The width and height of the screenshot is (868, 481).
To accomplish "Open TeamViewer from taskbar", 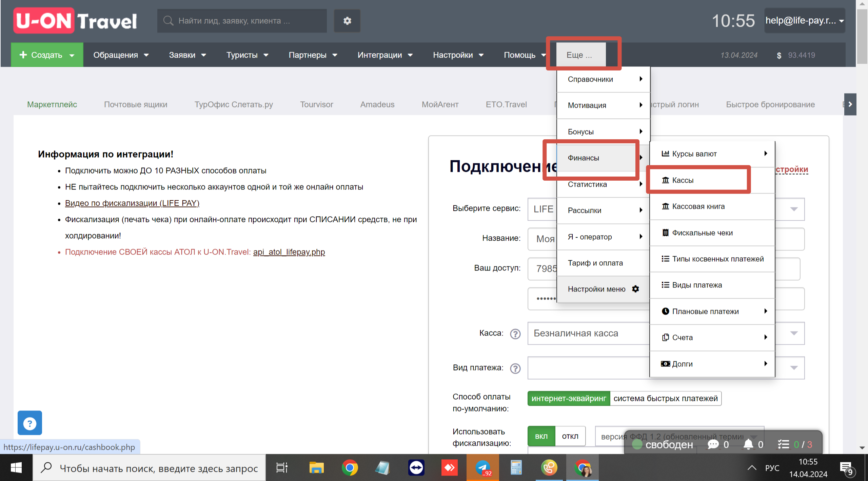I will pos(416,468).
